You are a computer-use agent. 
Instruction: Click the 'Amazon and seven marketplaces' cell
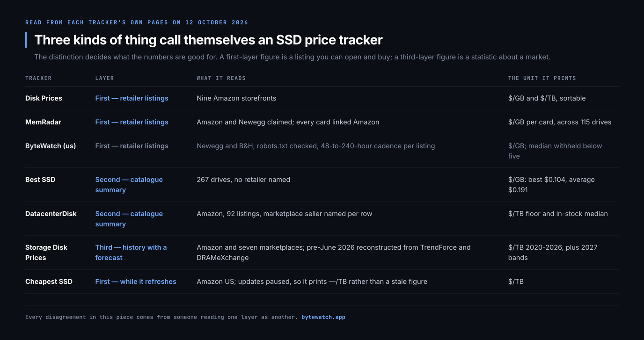tap(334, 253)
